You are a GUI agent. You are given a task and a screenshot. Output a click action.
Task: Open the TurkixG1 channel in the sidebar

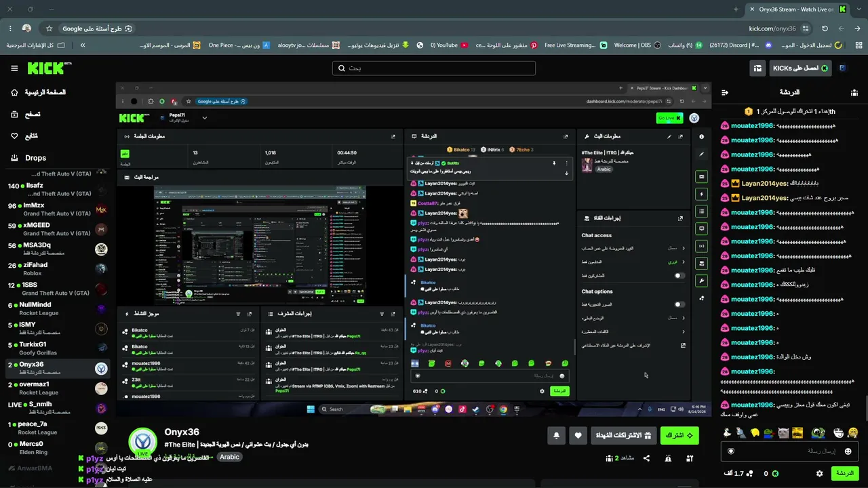[56, 348]
